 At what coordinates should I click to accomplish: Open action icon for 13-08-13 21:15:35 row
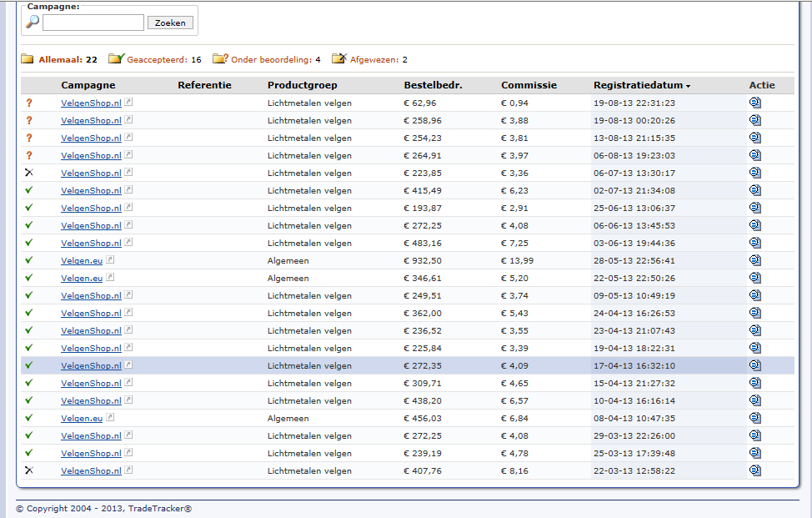point(755,138)
